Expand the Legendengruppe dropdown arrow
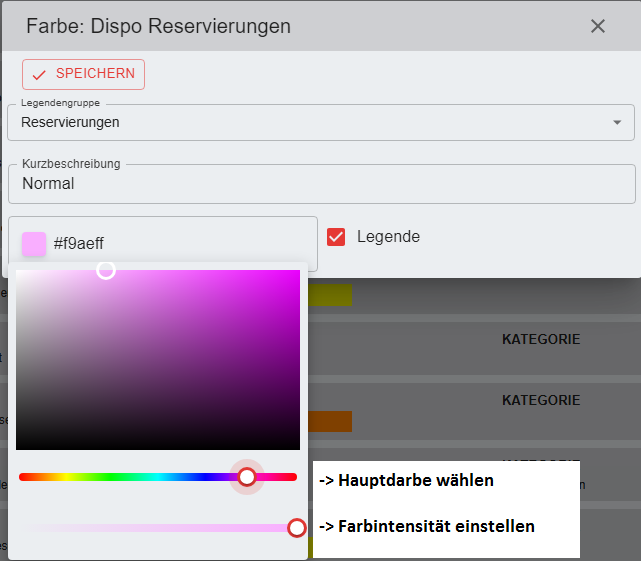Viewport: 641px width, 561px height. [616, 123]
